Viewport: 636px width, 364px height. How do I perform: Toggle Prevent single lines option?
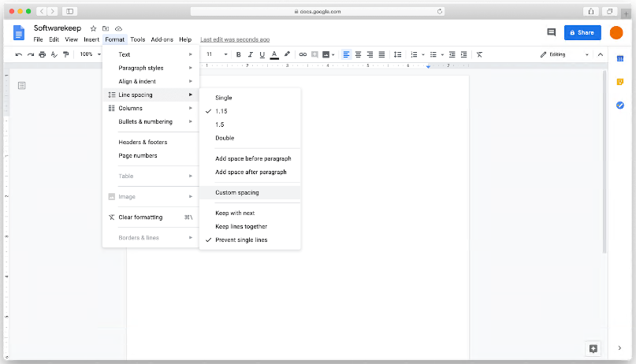click(241, 240)
